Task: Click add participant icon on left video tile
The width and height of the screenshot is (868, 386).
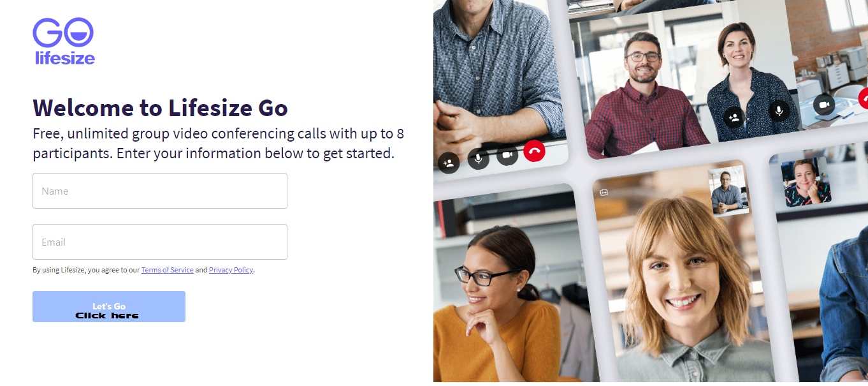Action: [449, 163]
